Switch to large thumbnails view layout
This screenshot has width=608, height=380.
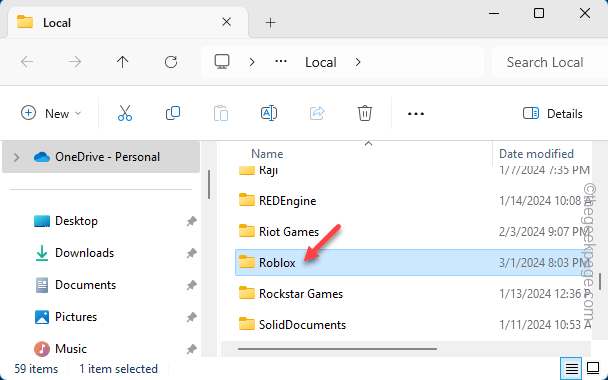[593, 368]
